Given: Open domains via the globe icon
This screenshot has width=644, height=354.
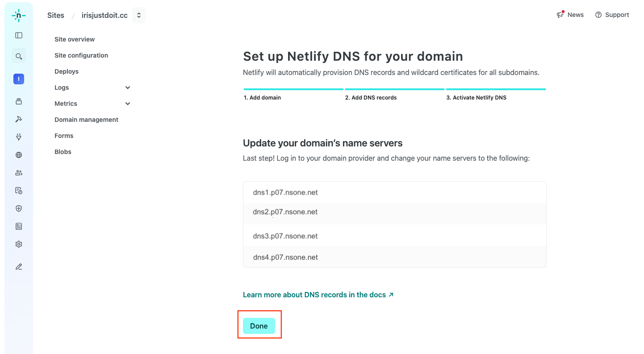Looking at the screenshot, I should tap(19, 155).
